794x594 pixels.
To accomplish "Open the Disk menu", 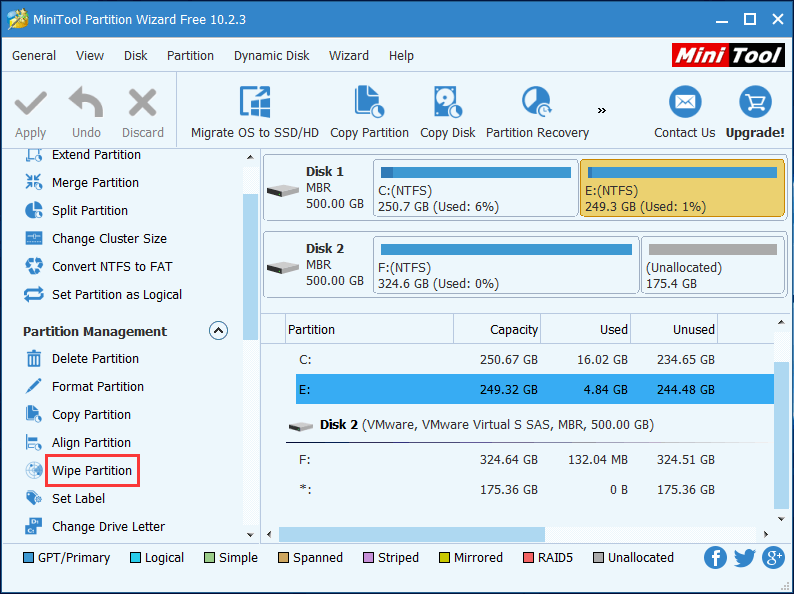I will point(136,55).
